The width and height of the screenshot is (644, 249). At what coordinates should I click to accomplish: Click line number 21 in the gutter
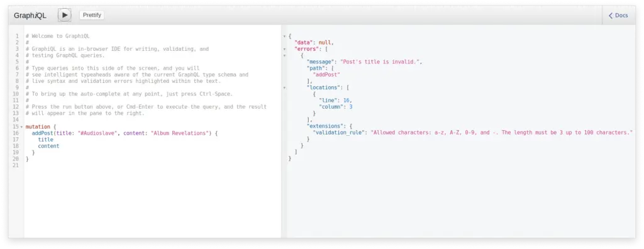pyautogui.click(x=16, y=165)
